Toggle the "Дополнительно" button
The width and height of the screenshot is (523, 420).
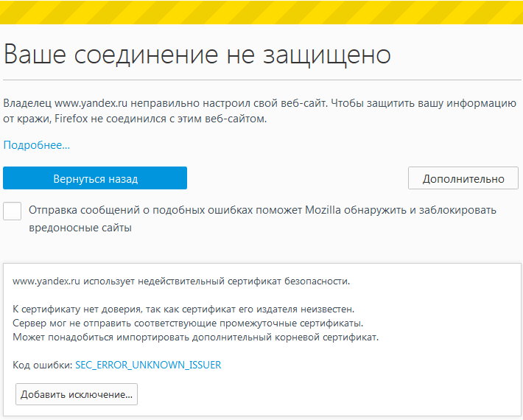pyautogui.click(x=463, y=178)
